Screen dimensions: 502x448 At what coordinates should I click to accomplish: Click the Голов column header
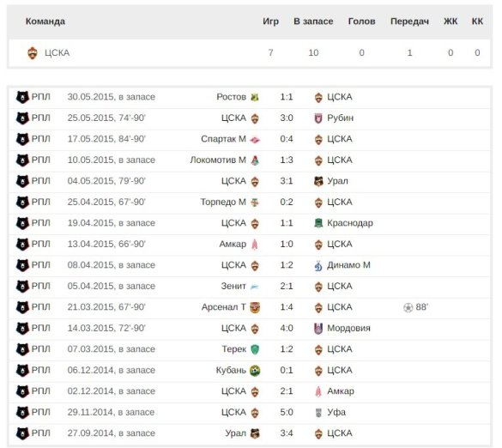tap(361, 21)
